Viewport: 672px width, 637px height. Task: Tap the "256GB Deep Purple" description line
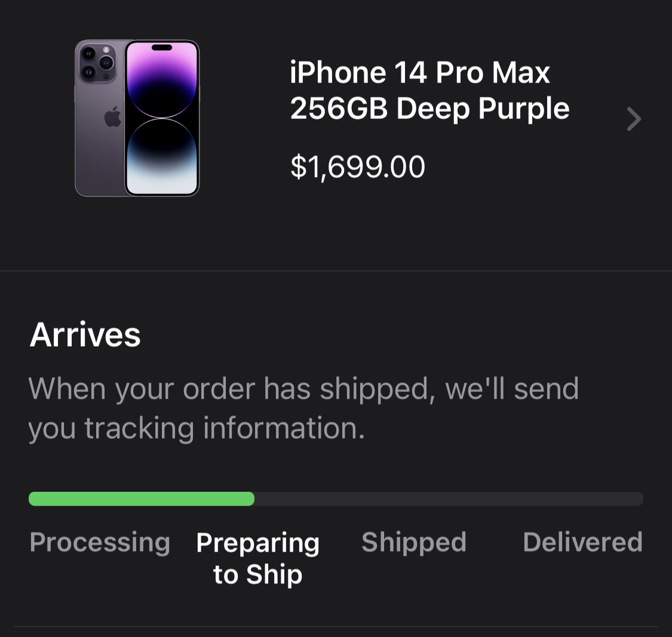pyautogui.click(x=429, y=108)
